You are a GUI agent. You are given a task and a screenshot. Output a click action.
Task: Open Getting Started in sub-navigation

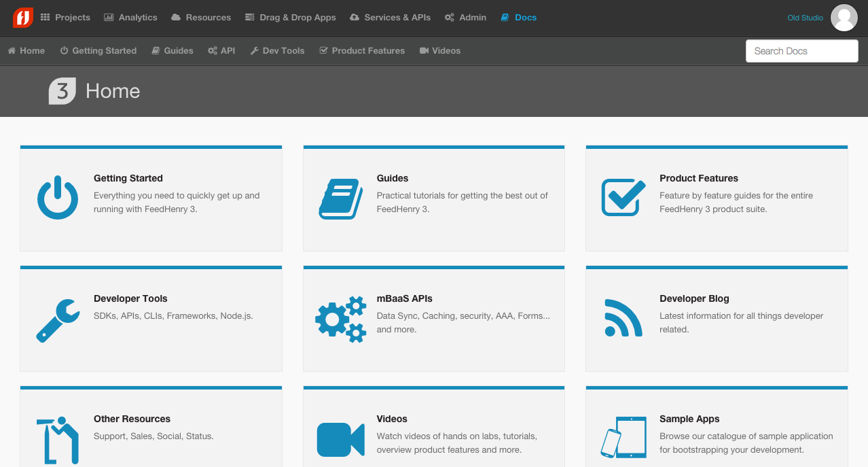(98, 51)
